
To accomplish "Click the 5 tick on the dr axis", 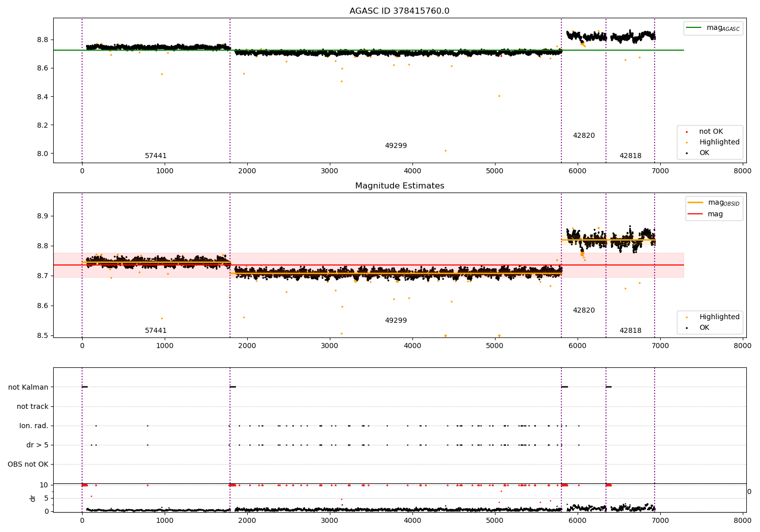I will tap(47, 498).
